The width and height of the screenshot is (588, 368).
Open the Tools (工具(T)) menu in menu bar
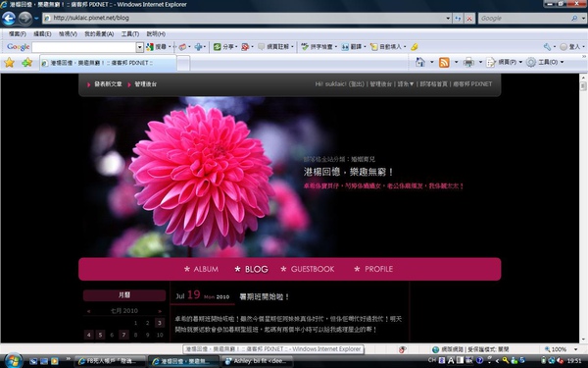(x=130, y=33)
